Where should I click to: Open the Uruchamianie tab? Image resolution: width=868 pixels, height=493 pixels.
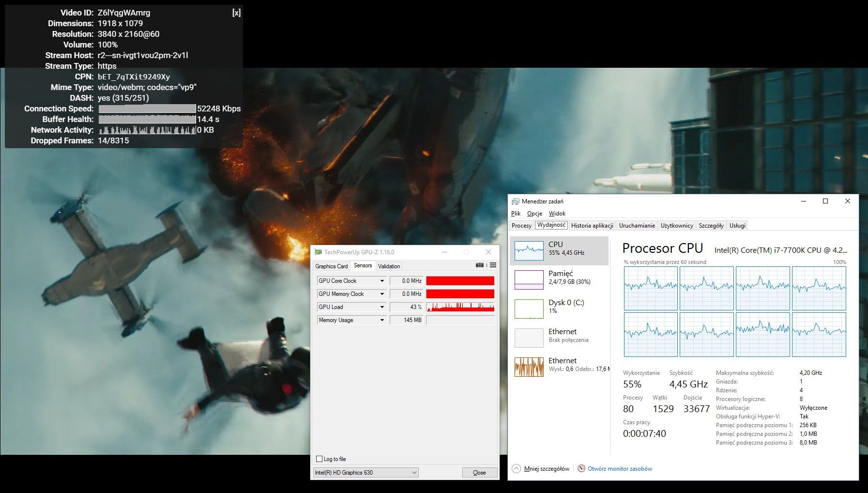(637, 226)
